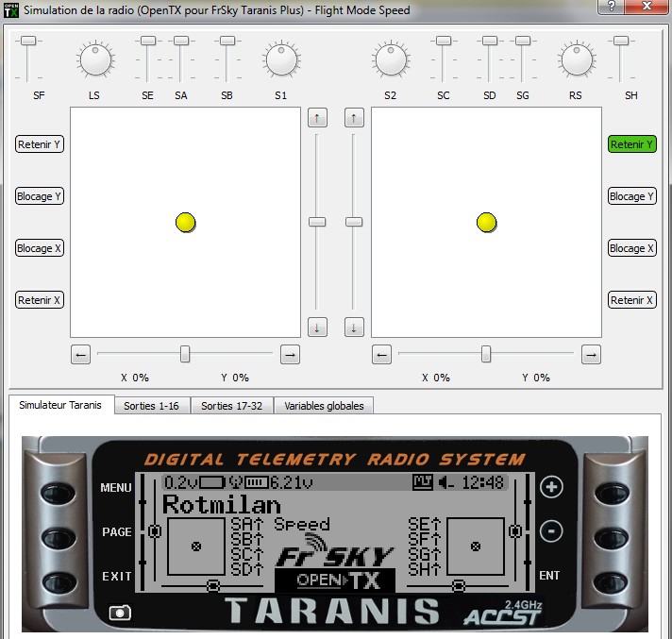Toggle left stick Retenir Y
The height and width of the screenshot is (639, 672).
coord(40,144)
